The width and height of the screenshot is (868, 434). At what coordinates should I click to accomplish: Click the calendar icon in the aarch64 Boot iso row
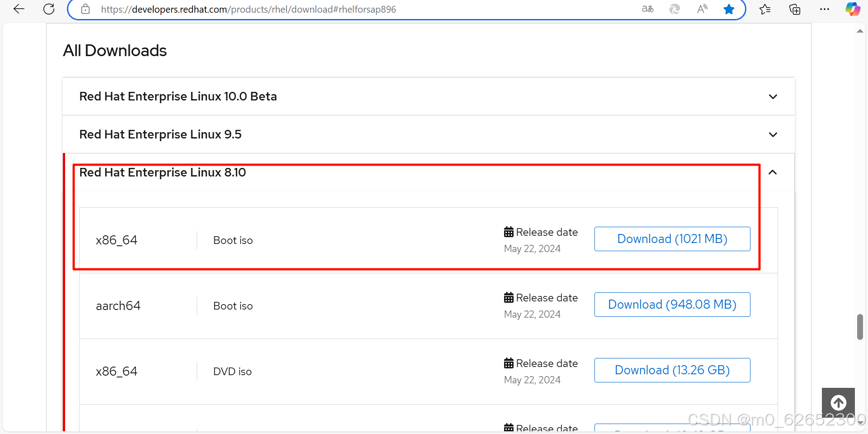tap(509, 298)
